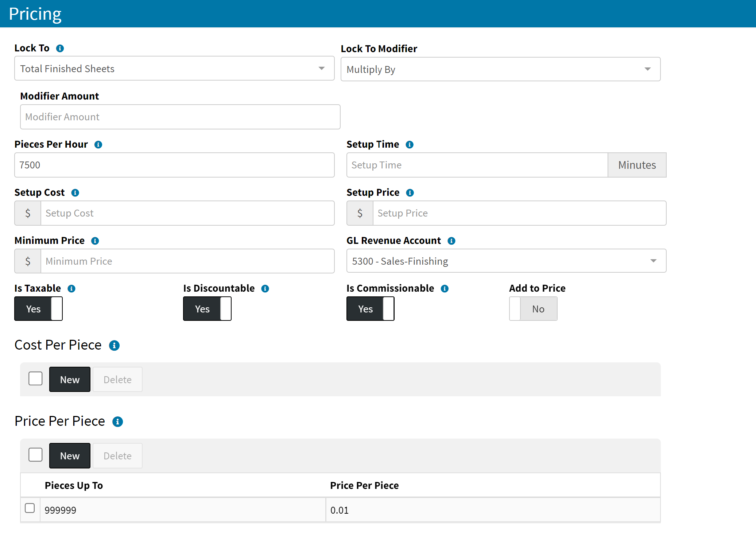Click Cost Per Piece info icon

point(114,345)
